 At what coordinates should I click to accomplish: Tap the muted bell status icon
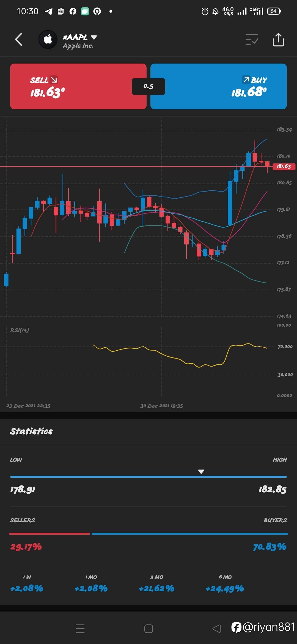click(x=216, y=11)
